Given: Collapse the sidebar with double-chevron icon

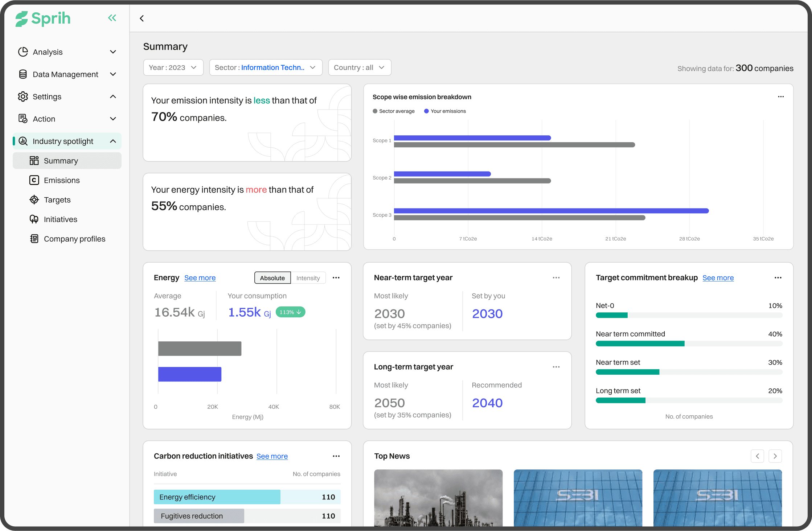Looking at the screenshot, I should pos(112,18).
